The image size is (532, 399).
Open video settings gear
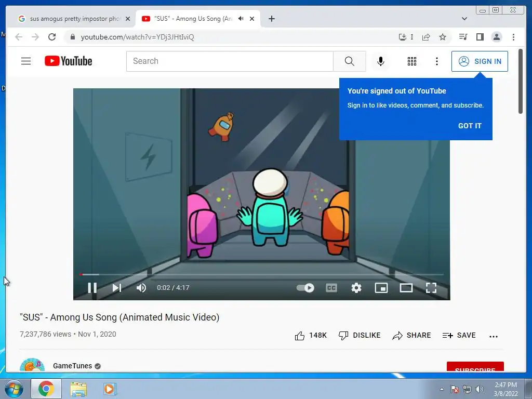[x=356, y=288]
